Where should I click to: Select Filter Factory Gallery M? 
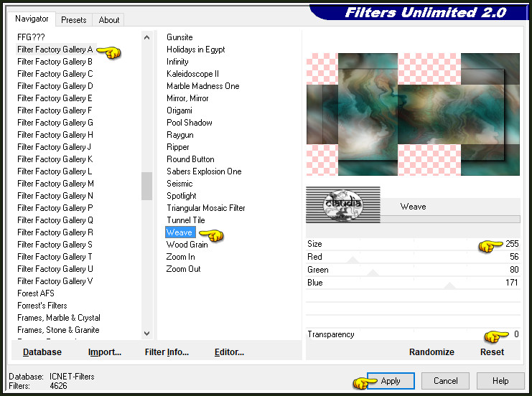56,184
